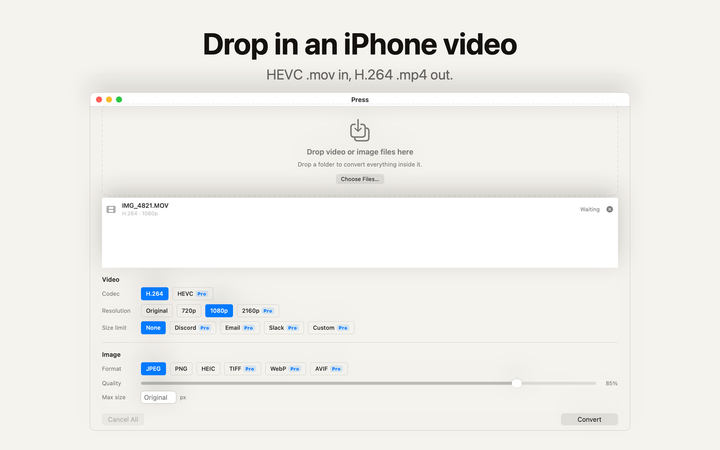Click the Waiting status text

(x=590, y=209)
